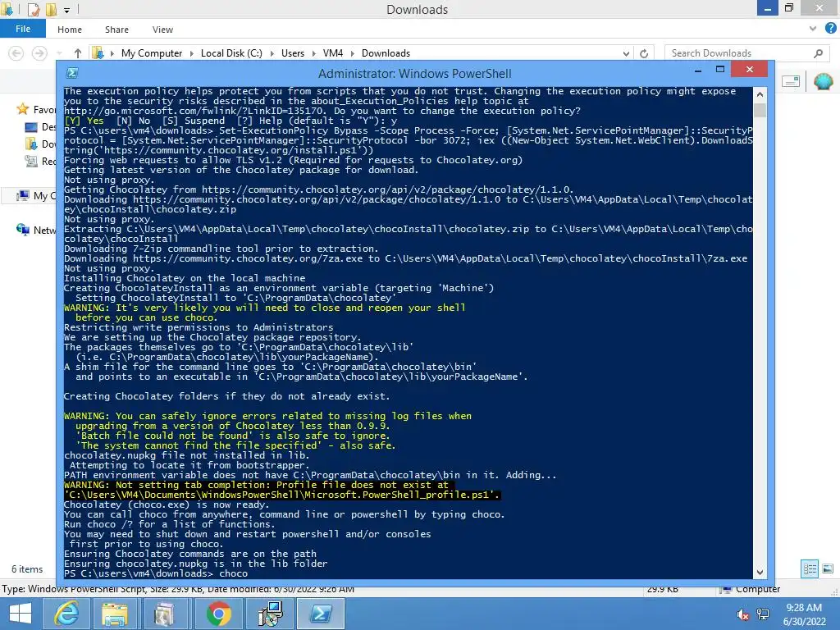Select Network in the navigation pane
This screenshot has width=840, height=630.
click(x=36, y=230)
